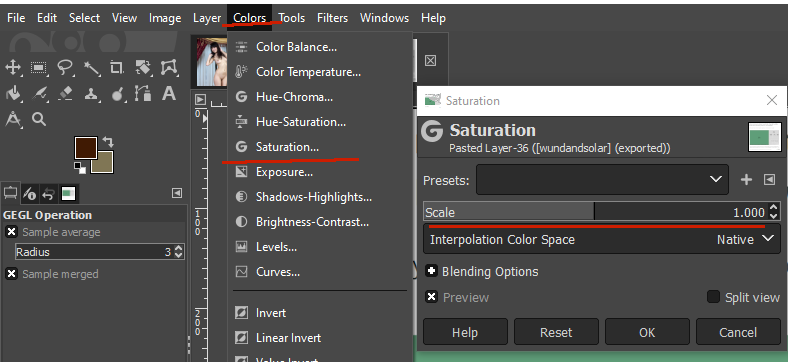Select the Zoom magnifier tool
Viewport: 788px width, 362px height.
39,119
